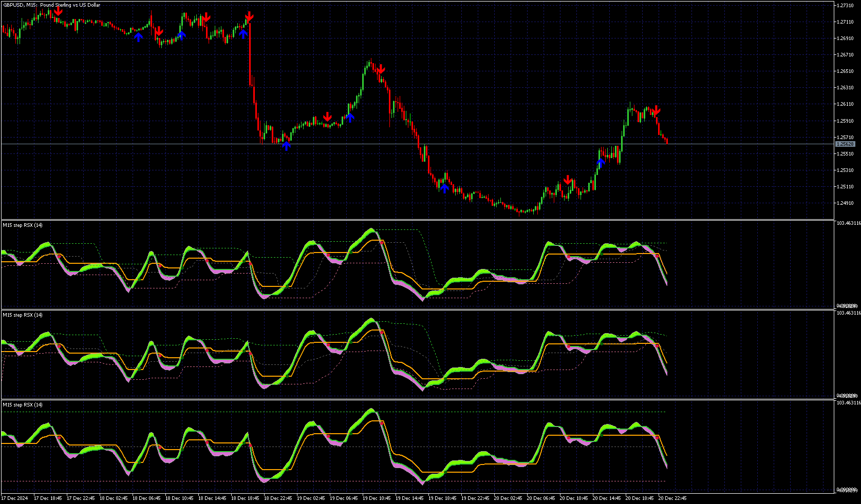This screenshot has width=861, height=504.
Task: Click the 18 Dec 02:45 time label
Action: click(x=114, y=498)
